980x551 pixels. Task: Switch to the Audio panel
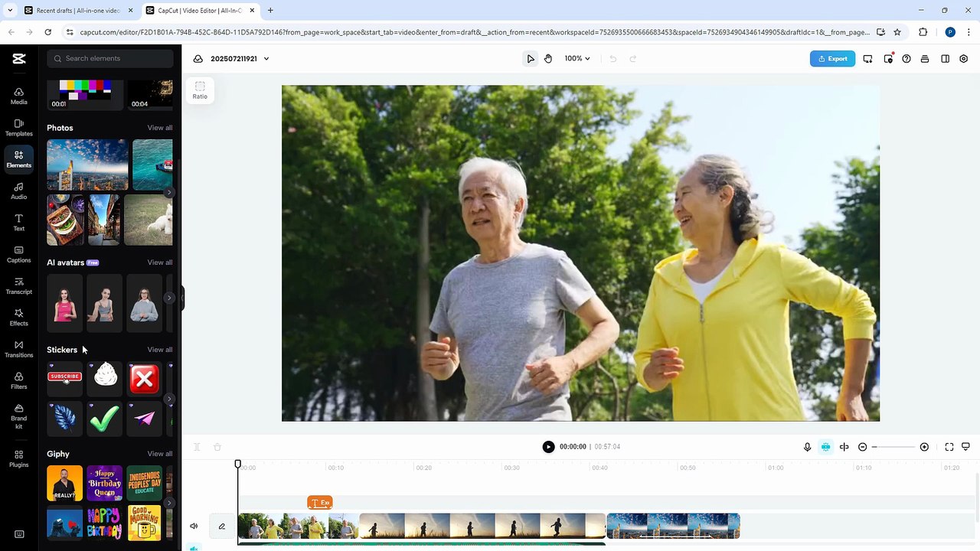[x=18, y=191]
